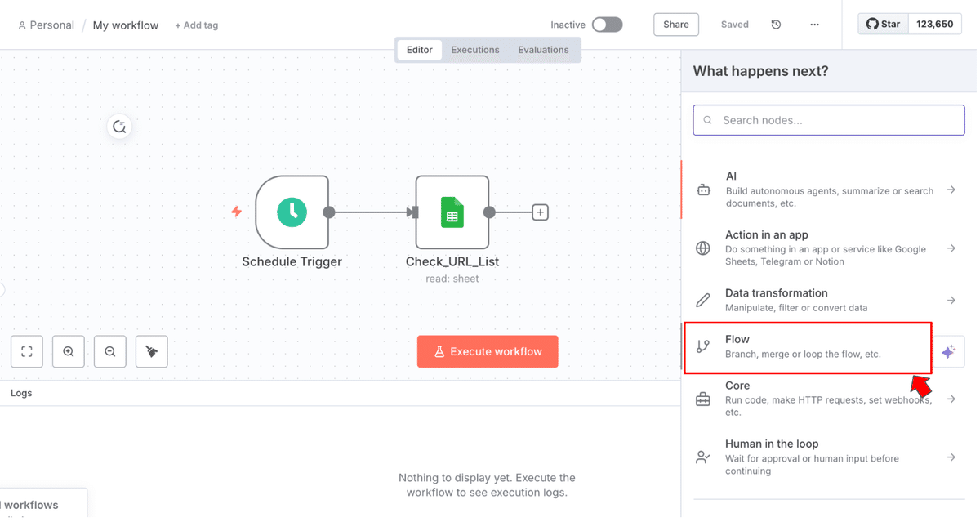This screenshot has width=980, height=522.
Task: Toggle the workflow Inactive switch
Action: point(607,25)
